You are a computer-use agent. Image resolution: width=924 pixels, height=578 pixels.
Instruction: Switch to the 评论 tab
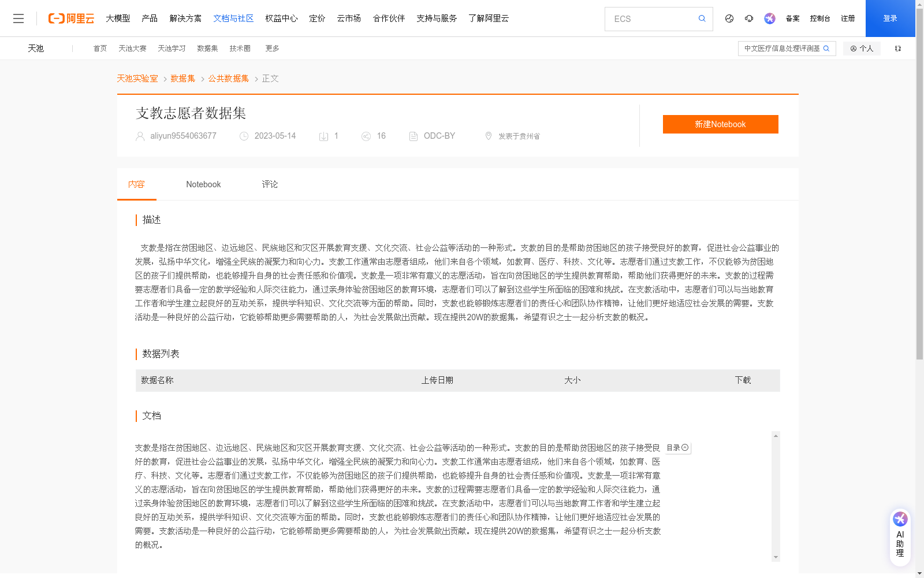270,184
